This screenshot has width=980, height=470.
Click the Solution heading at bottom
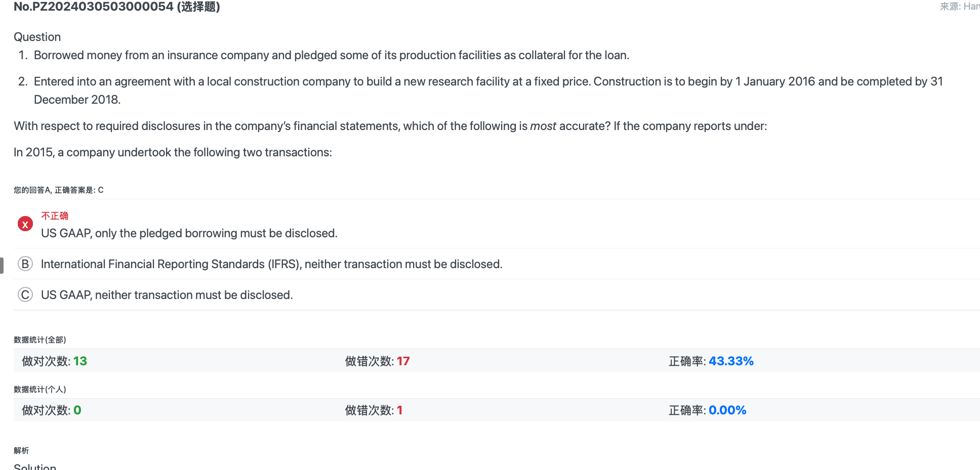[x=35, y=466]
